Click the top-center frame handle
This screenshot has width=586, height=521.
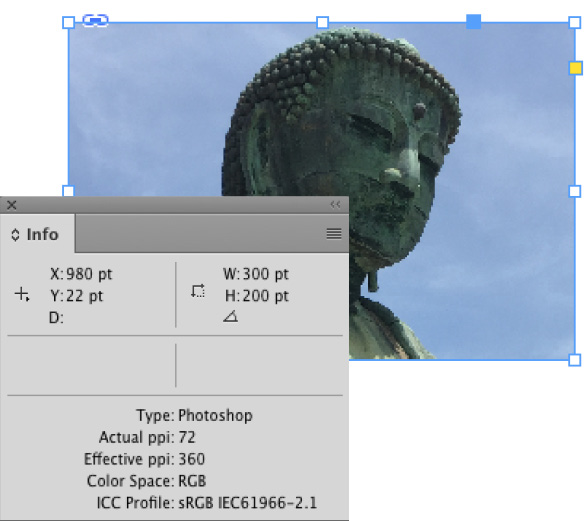point(322,22)
